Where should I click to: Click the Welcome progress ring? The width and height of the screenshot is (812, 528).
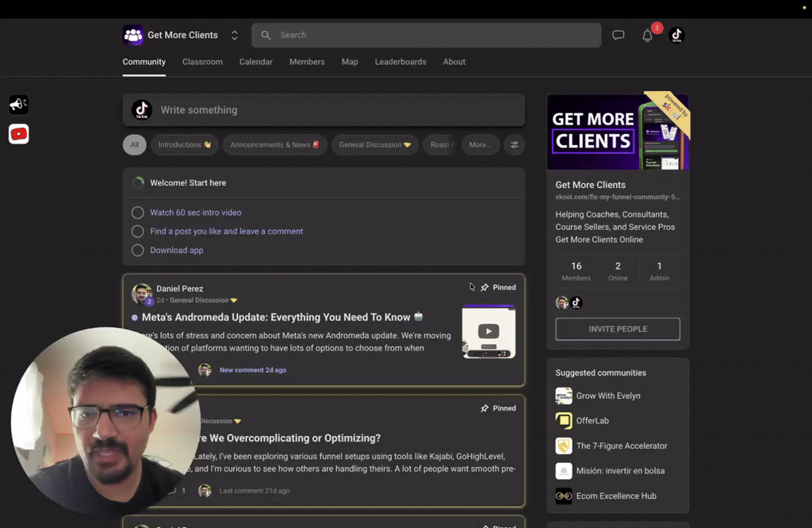[138, 182]
